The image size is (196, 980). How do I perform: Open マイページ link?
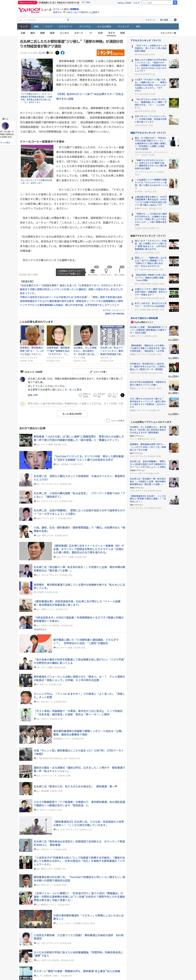150,20
